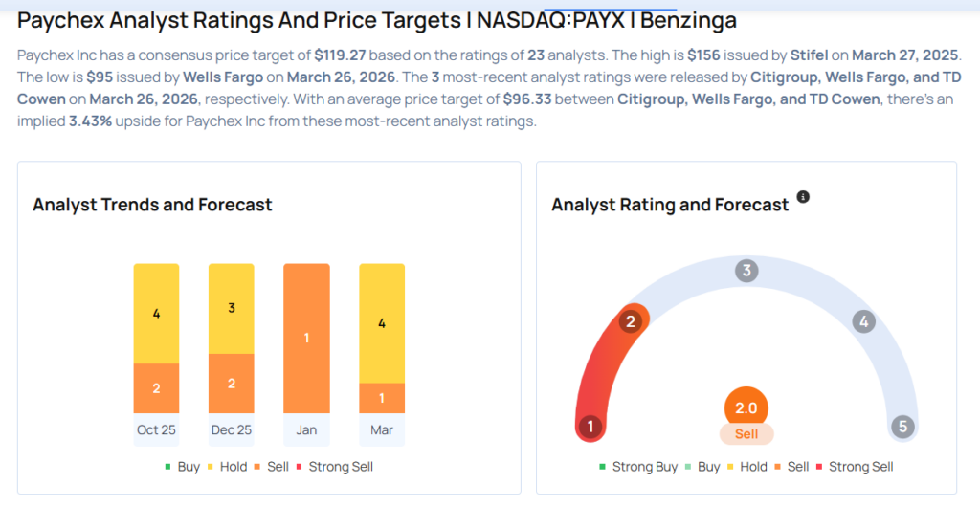
Task: Toggle the Hold series in trends legend
Action: 226,467
